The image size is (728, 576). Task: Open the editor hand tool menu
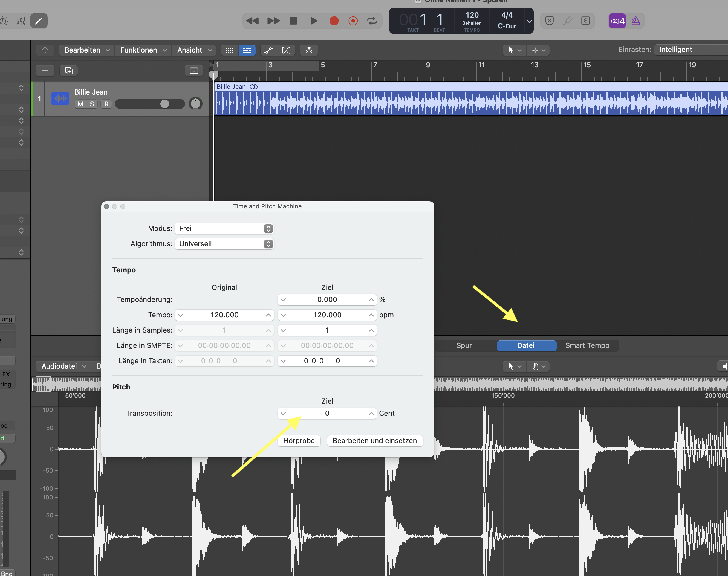pos(538,366)
